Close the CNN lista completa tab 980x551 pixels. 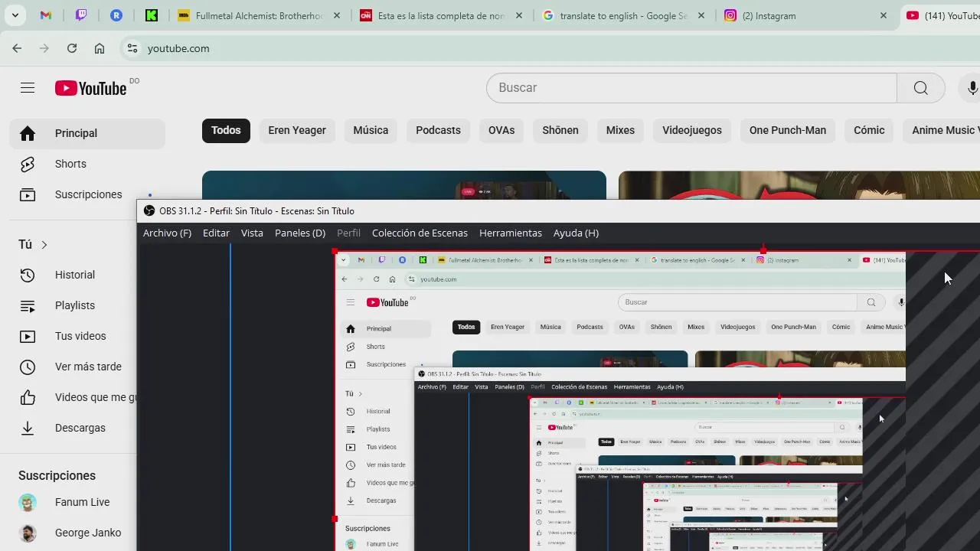[x=520, y=15]
